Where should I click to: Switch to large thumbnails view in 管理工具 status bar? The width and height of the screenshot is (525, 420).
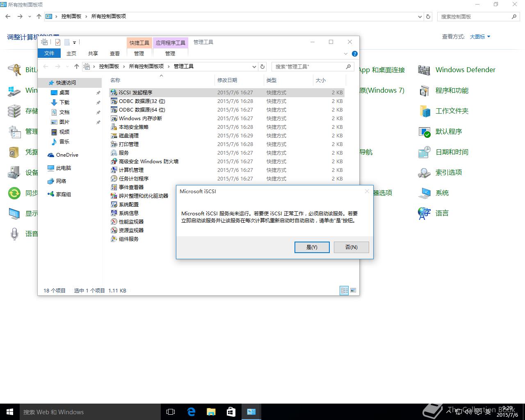(x=353, y=290)
